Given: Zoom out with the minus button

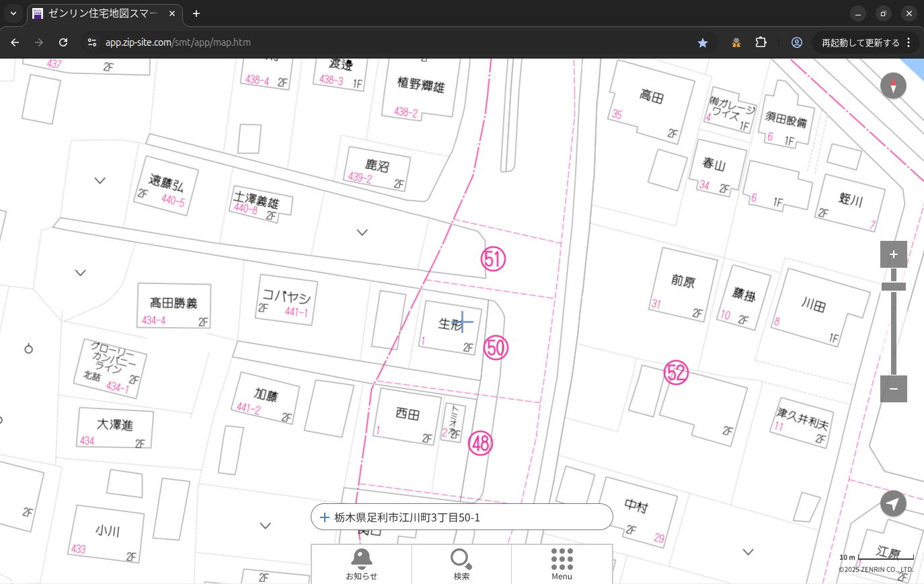Looking at the screenshot, I should coord(893,389).
